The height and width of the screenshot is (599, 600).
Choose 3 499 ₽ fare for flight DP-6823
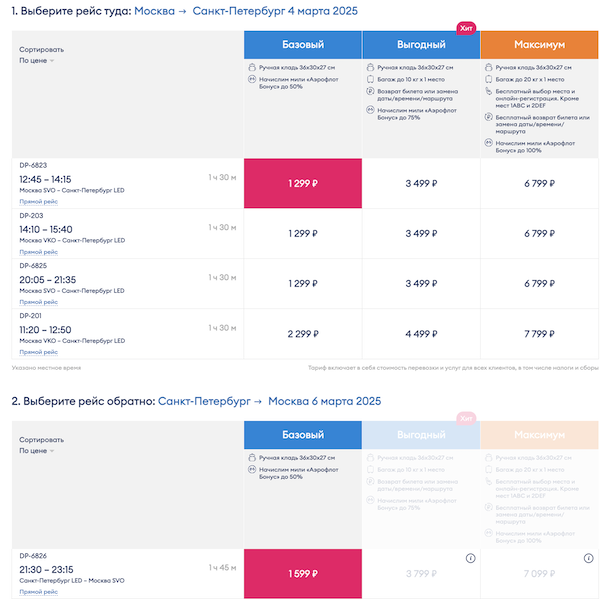[x=420, y=183]
